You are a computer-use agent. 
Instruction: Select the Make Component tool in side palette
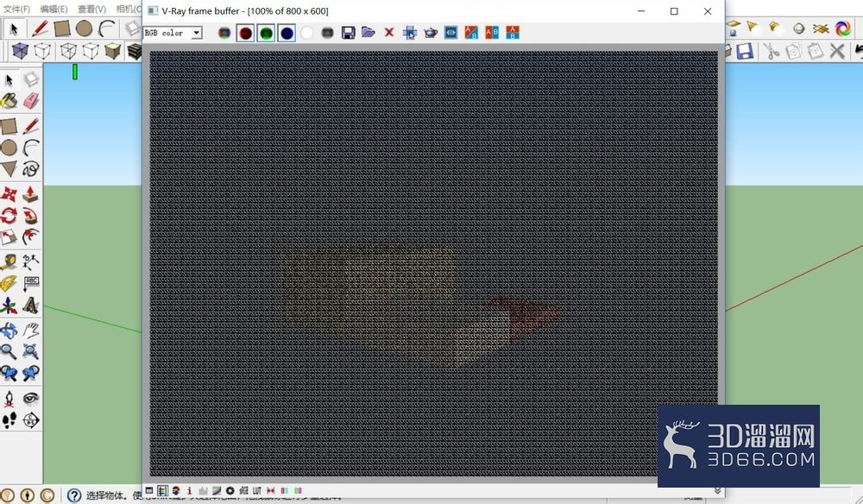tap(31, 79)
